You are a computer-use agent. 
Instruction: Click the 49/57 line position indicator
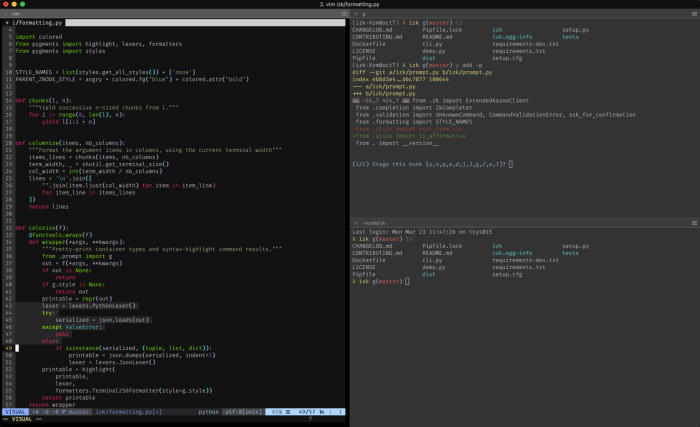tap(306, 412)
